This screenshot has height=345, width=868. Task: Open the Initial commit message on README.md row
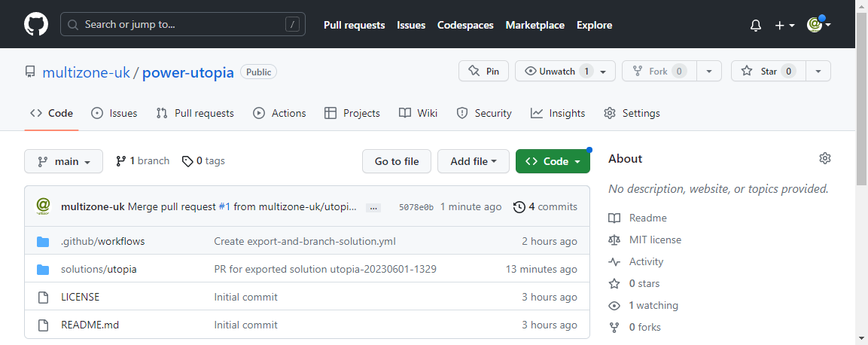(245, 325)
